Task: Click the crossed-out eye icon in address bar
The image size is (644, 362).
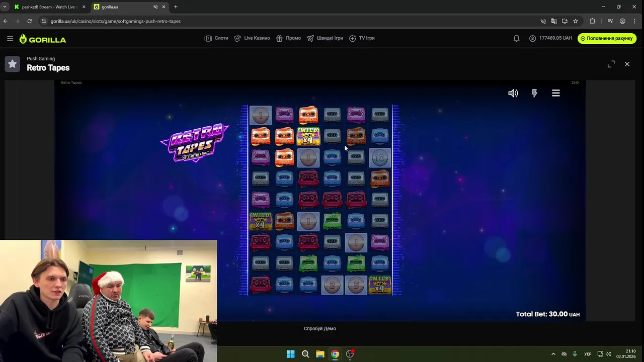Action: pos(543,21)
